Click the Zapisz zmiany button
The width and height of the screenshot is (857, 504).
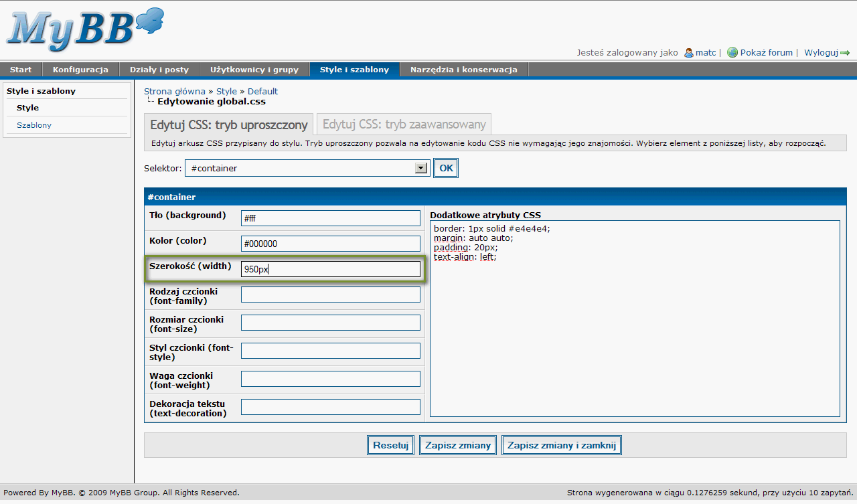coord(458,445)
